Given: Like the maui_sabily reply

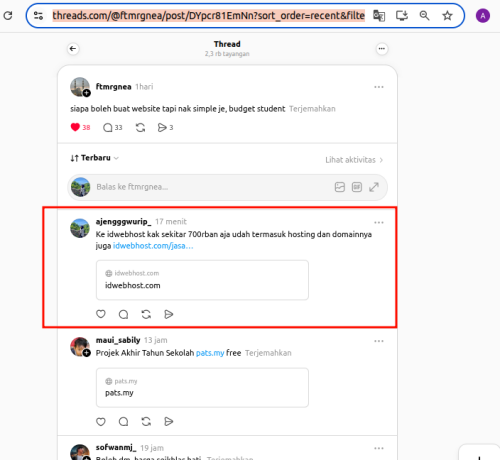Looking at the screenshot, I should tap(101, 422).
